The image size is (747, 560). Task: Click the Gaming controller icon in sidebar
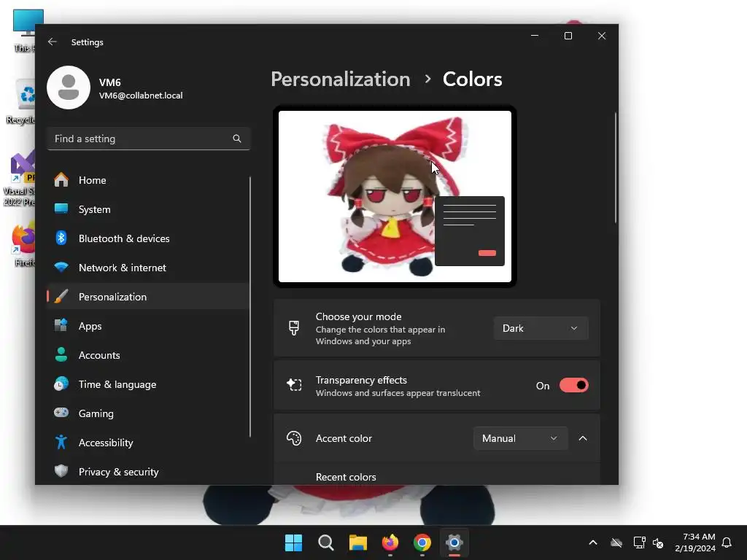tap(61, 413)
